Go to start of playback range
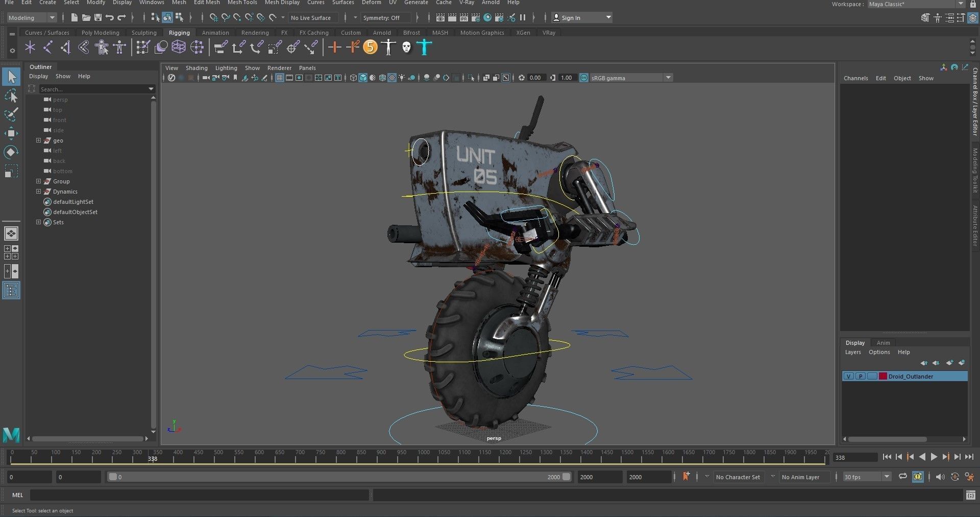The image size is (980, 517). point(887,457)
